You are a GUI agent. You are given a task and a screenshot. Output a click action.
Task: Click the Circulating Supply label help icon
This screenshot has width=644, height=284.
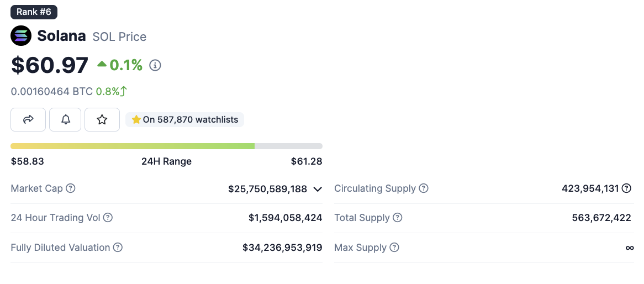coord(424,188)
